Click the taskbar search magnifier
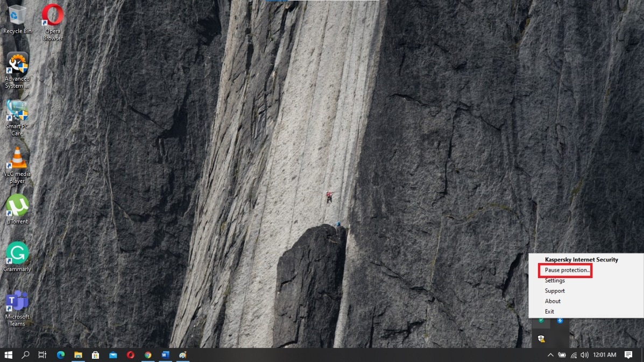 tap(25, 355)
